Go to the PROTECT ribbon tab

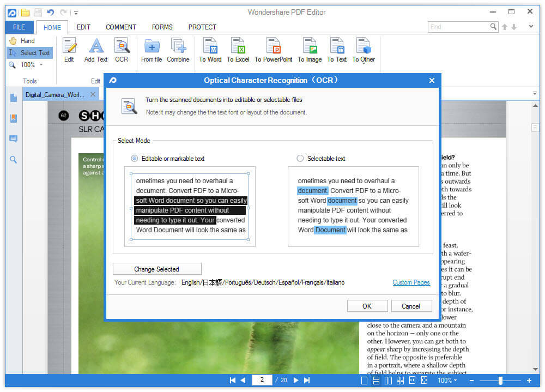point(202,27)
